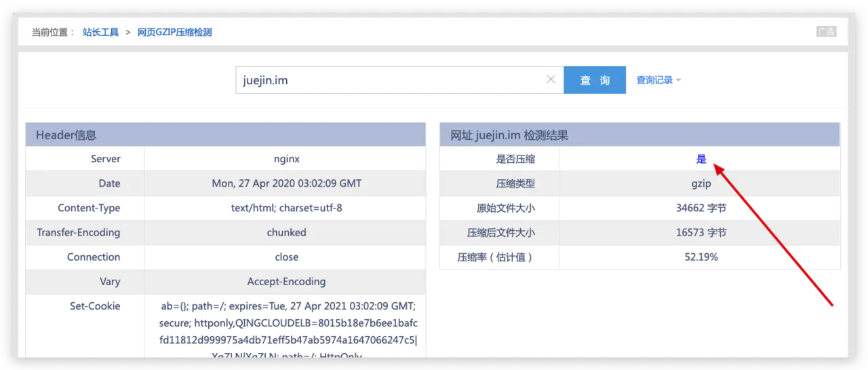Clear the URL field with the X icon

[551, 79]
